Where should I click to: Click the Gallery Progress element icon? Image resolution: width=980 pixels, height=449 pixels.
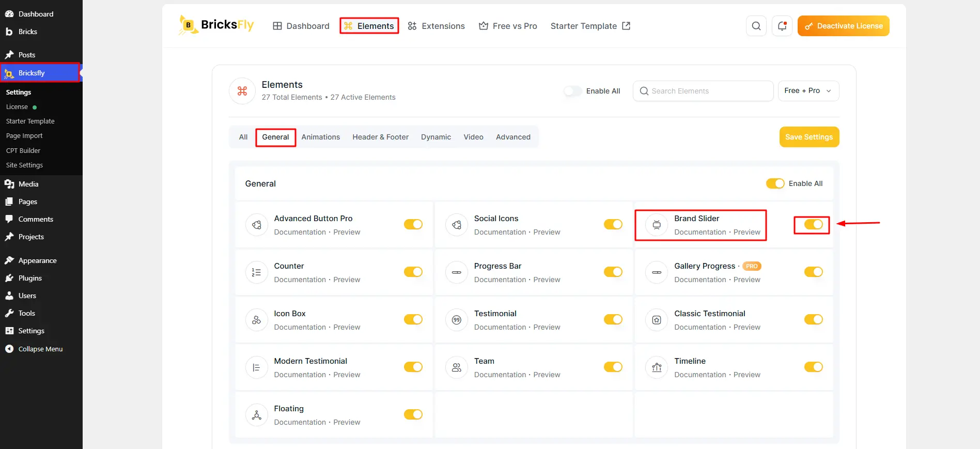[x=657, y=272]
